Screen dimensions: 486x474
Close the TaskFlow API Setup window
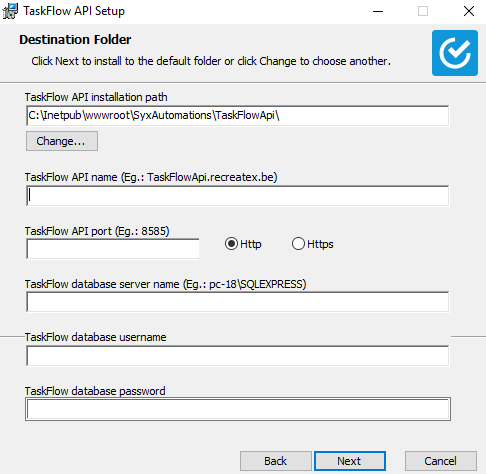click(x=469, y=11)
